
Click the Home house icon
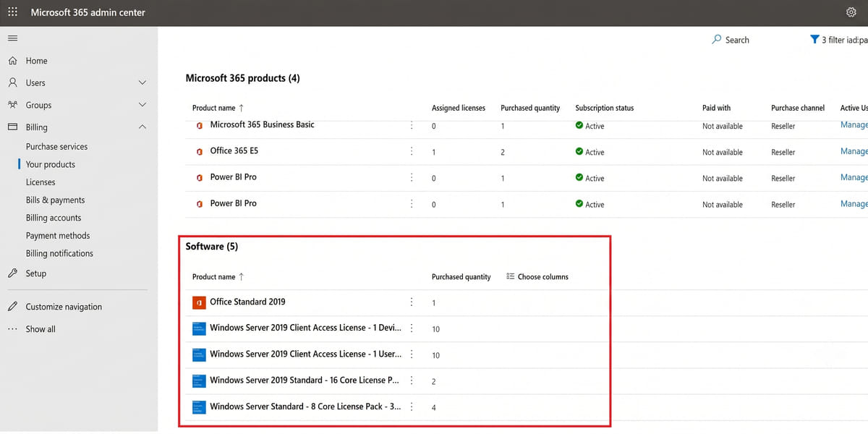pos(12,61)
